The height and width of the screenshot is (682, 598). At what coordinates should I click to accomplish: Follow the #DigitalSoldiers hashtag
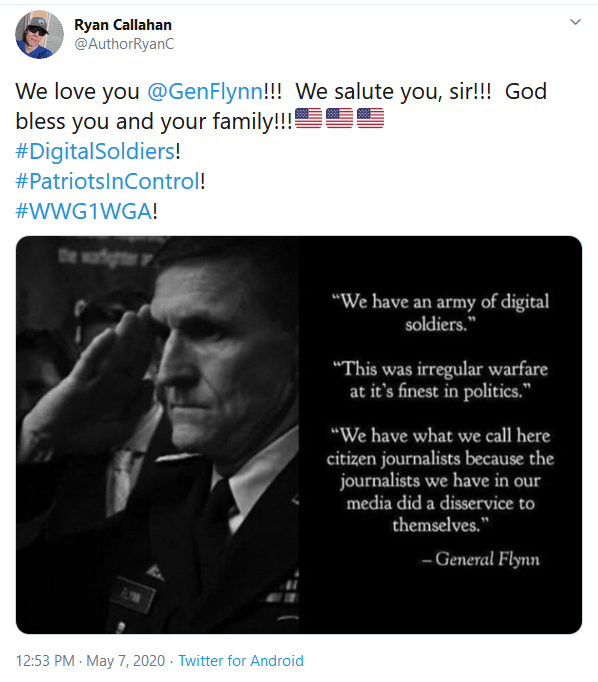(x=95, y=151)
